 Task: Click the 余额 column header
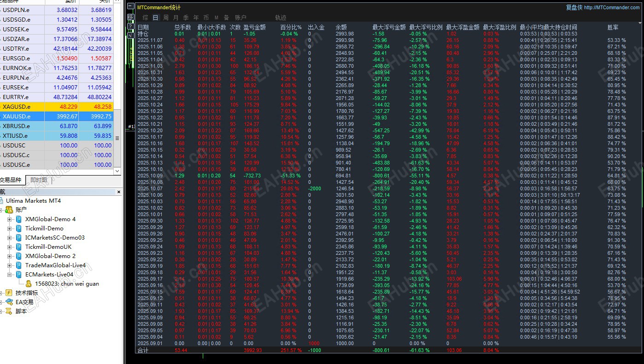tap(341, 27)
